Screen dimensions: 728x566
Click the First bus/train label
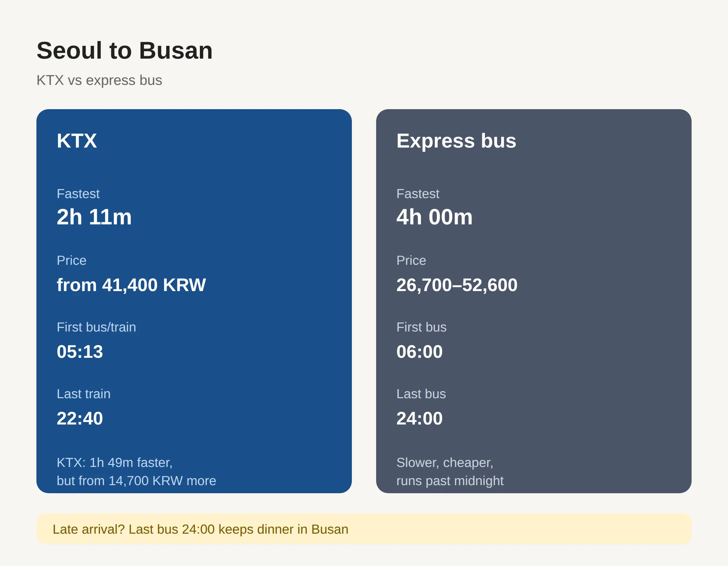click(96, 327)
